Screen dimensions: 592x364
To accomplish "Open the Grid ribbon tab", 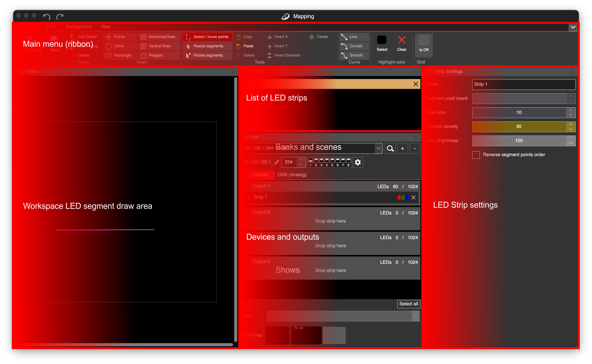I will click(51, 27).
